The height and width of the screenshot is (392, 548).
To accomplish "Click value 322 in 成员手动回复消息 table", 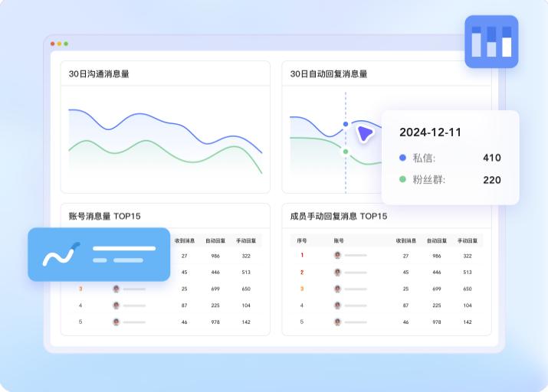I will pos(468,256).
